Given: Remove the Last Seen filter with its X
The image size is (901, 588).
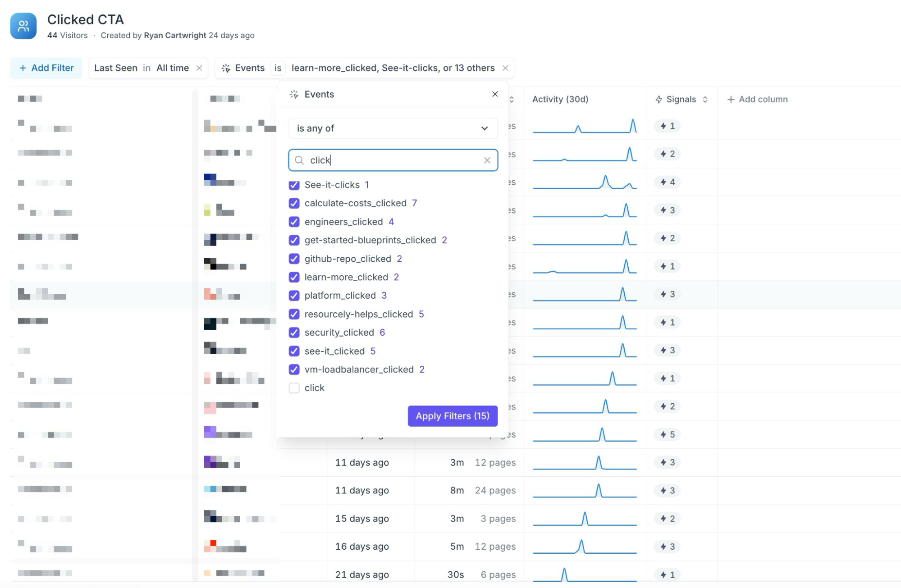Looking at the screenshot, I should pos(199,68).
